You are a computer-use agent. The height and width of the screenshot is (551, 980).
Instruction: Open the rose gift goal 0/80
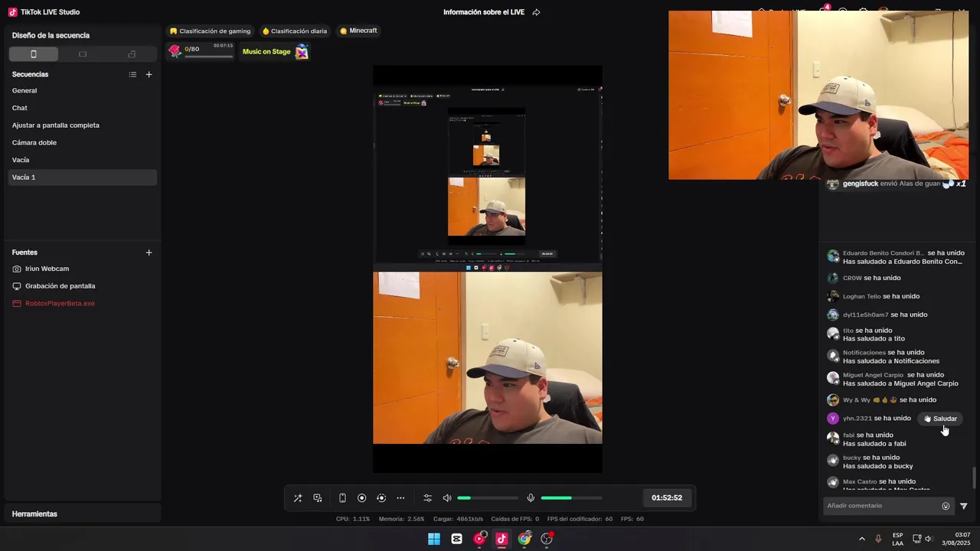[x=201, y=51]
